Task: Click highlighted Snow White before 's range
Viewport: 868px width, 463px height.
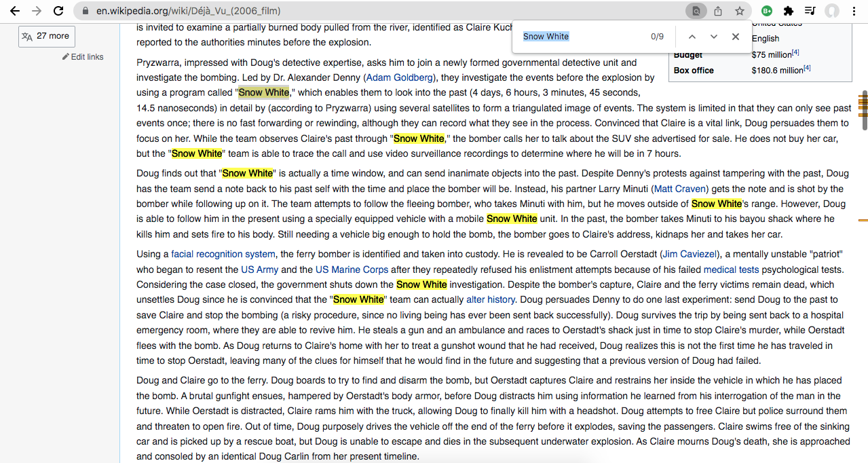Action: (x=717, y=204)
